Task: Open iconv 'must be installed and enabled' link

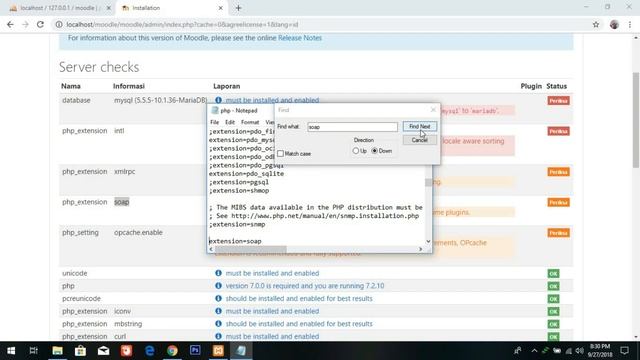Action: (272, 311)
